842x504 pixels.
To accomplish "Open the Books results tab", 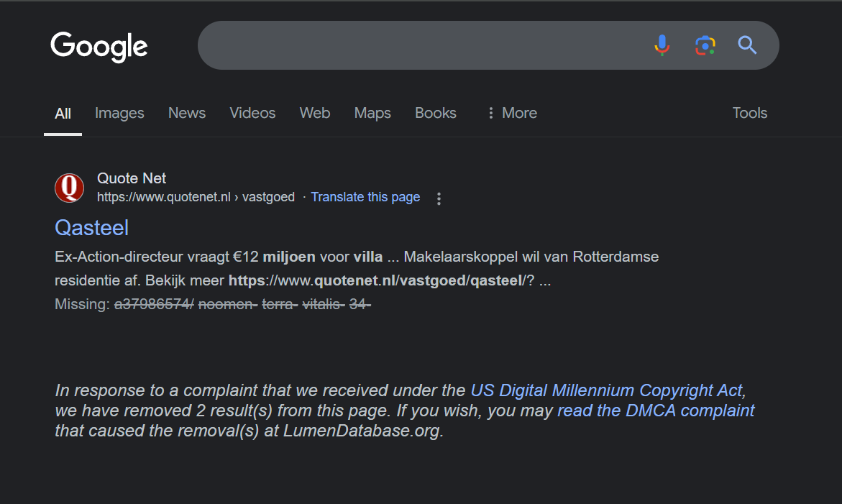I will click(436, 114).
